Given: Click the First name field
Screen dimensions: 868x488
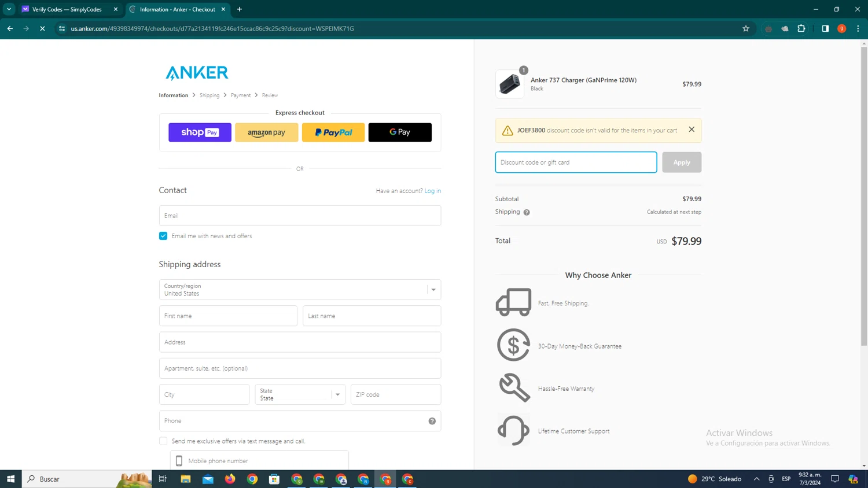Looking at the screenshot, I should tap(228, 316).
